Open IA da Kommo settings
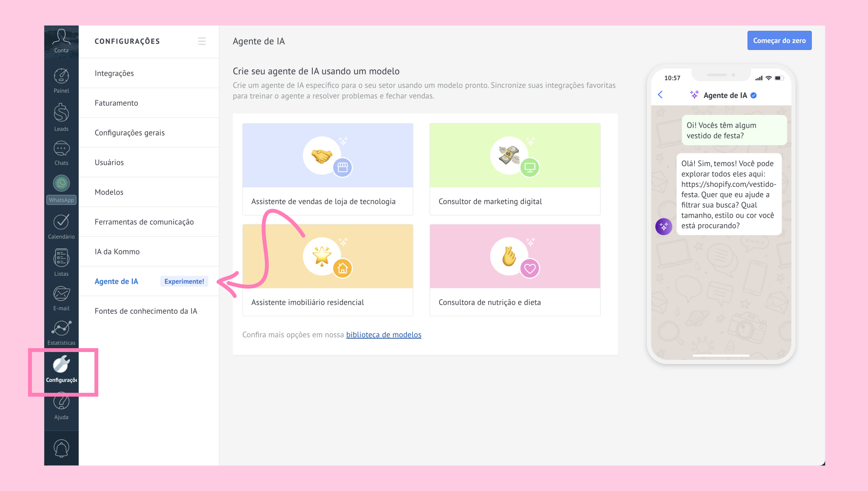This screenshot has height=491, width=868. pos(149,251)
